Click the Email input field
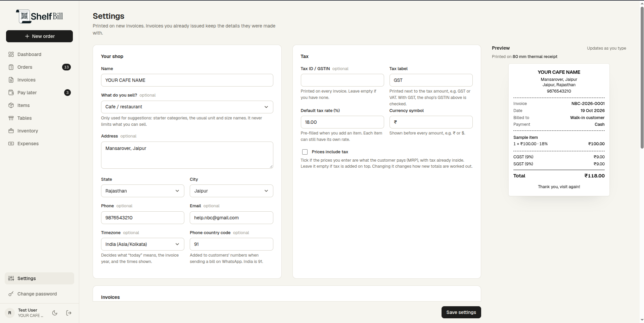This screenshot has width=644, height=323. [231, 218]
